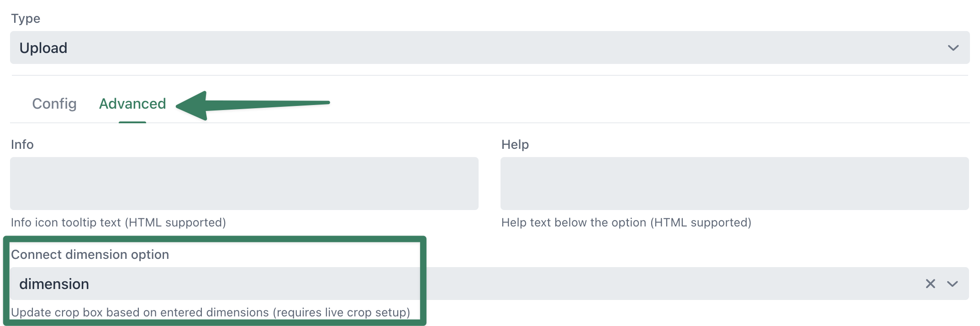Click the Help text entry area
The width and height of the screenshot is (980, 326).
coord(734,183)
